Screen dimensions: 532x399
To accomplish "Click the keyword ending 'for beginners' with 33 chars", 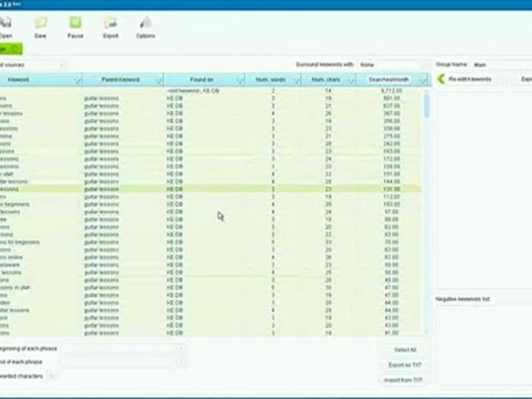I will pyautogui.click(x=20, y=242).
